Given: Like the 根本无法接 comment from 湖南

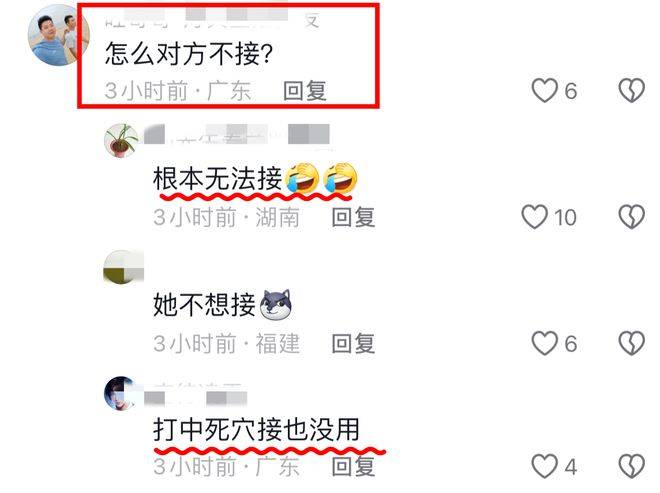Looking at the screenshot, I should (535, 217).
